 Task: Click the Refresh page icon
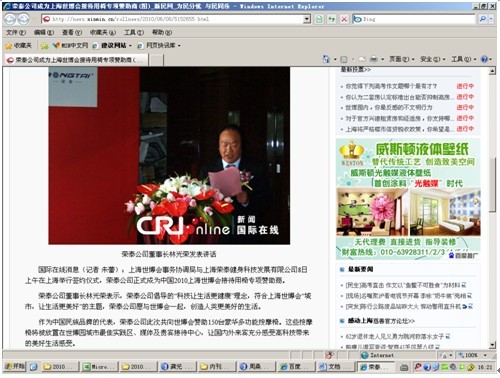pos(331,19)
